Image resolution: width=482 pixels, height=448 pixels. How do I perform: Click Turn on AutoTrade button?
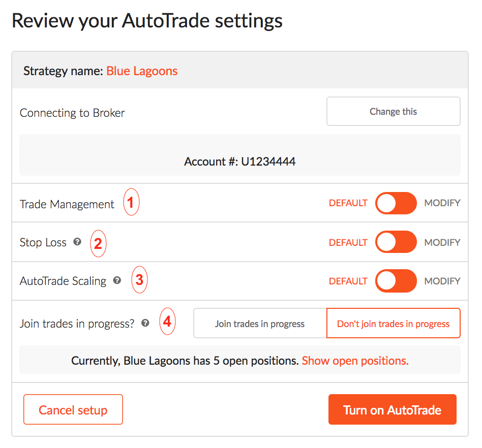pos(392,409)
